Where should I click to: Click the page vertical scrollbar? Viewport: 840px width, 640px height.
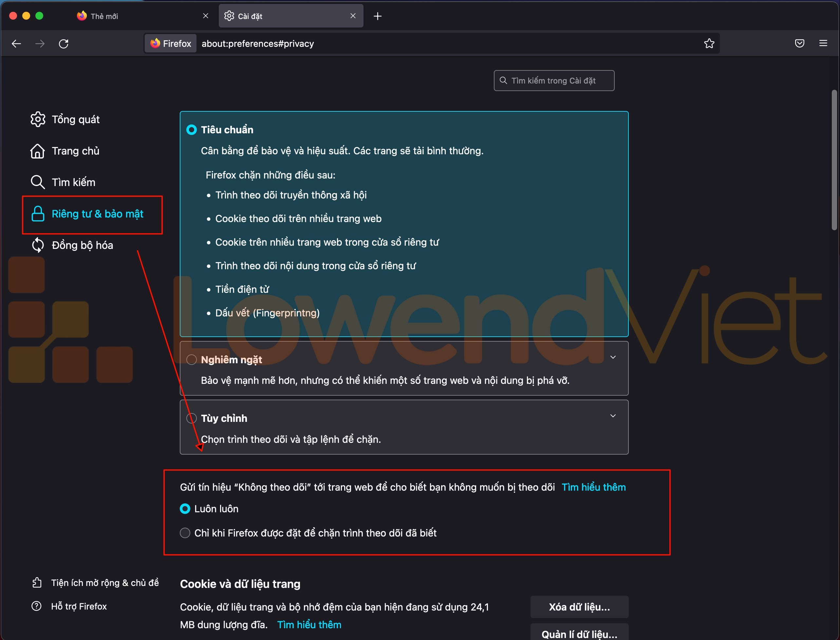834,160
